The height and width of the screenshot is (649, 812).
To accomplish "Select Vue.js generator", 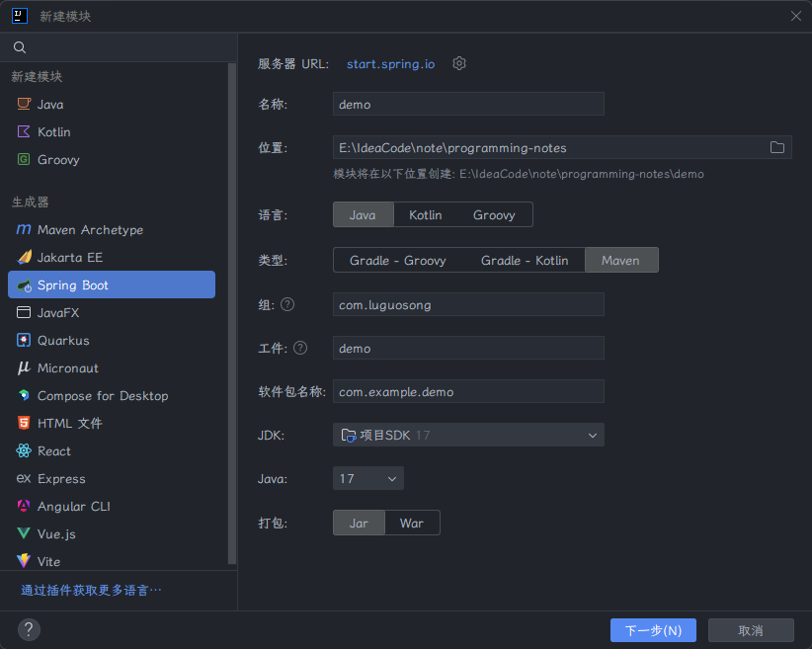I will click(x=112, y=533).
